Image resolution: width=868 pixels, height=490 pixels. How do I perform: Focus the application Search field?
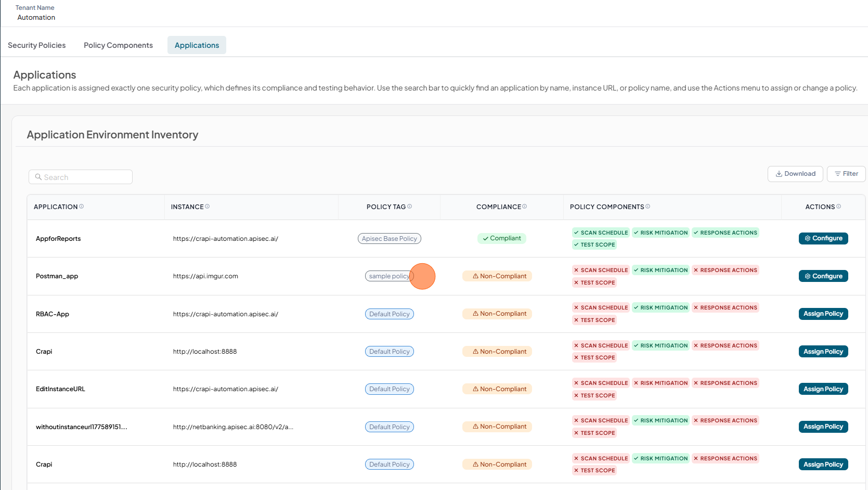81,177
